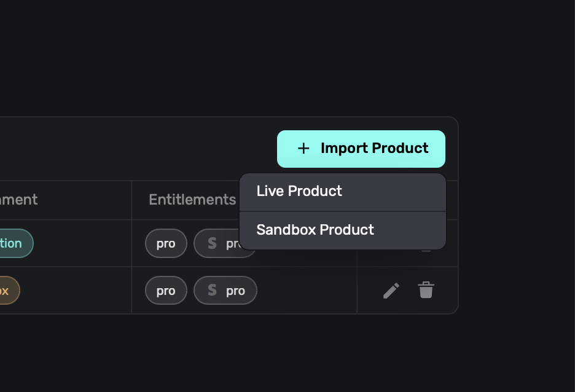Click the Entitlements column header
The height and width of the screenshot is (392, 575).
click(192, 200)
